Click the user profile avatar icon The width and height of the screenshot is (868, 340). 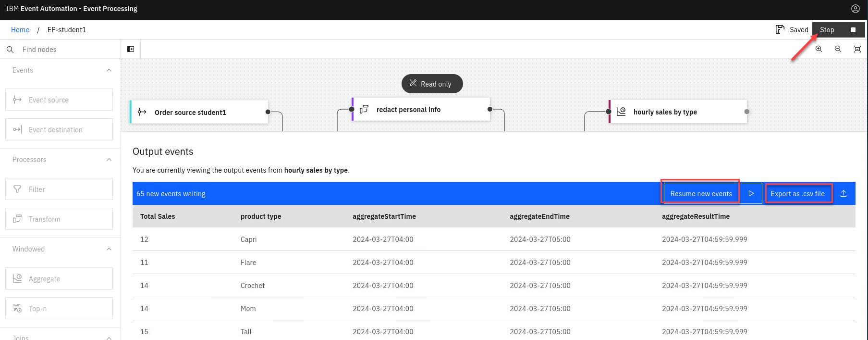[x=855, y=9]
